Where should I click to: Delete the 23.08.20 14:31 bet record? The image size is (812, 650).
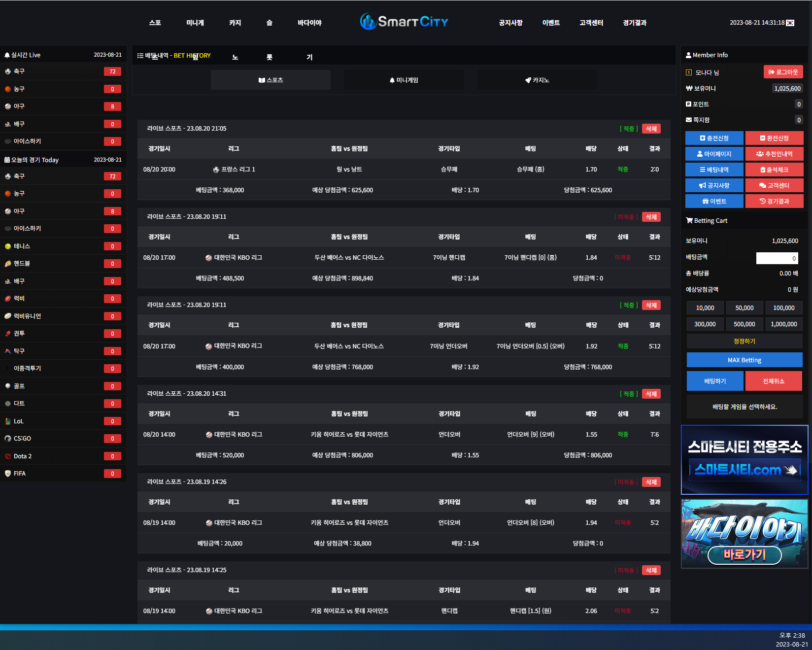(651, 394)
